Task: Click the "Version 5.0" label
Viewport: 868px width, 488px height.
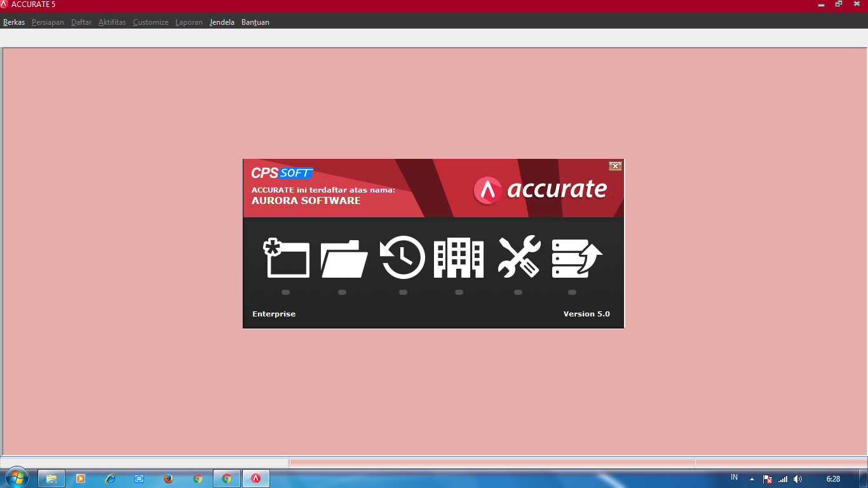Action: [587, 314]
